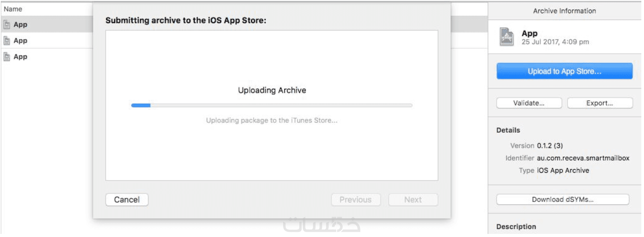Click the Next button in the dialog

click(x=413, y=200)
